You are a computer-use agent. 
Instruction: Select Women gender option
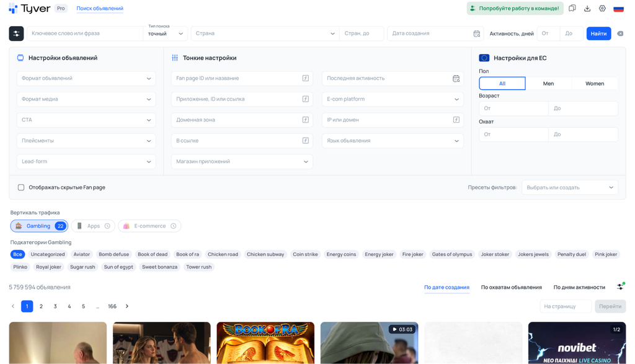click(x=595, y=84)
